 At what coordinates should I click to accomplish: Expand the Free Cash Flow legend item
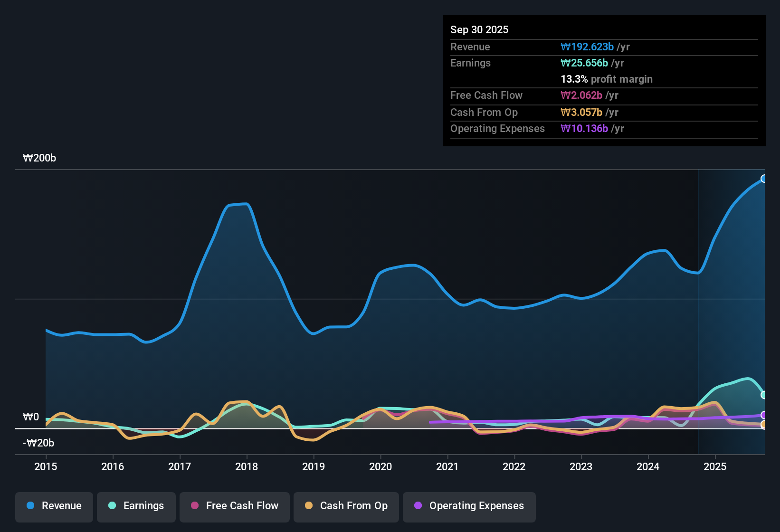pos(234,506)
